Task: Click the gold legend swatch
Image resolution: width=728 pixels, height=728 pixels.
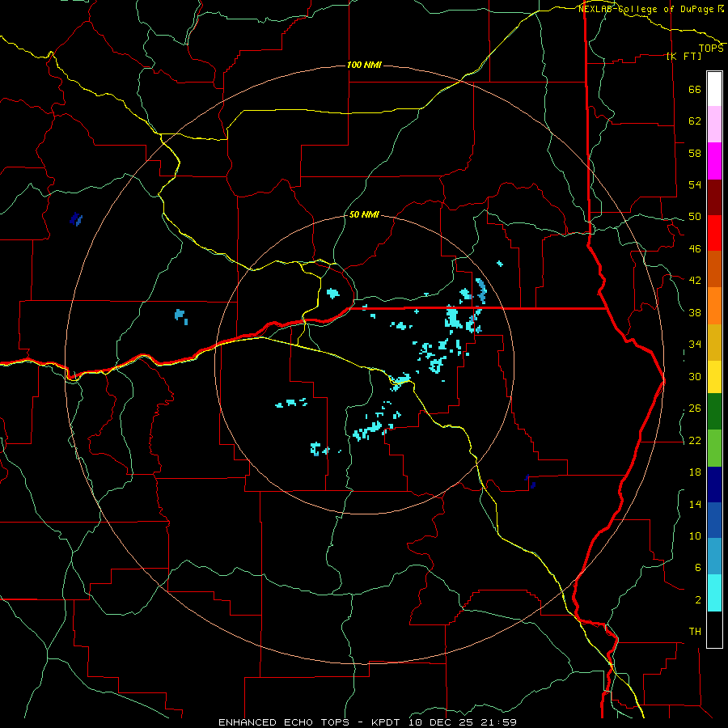Action: click(714, 341)
